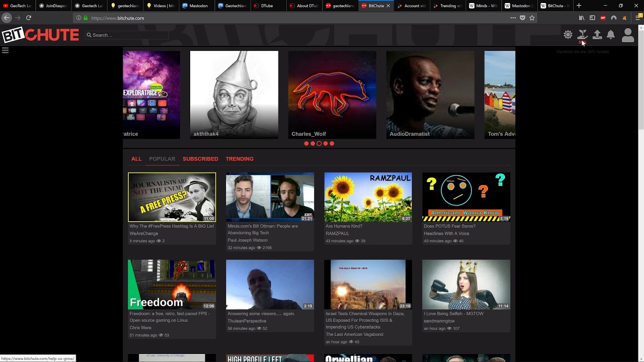Click the upload video icon
Image resolution: width=644 pixels, height=362 pixels.
click(x=597, y=35)
